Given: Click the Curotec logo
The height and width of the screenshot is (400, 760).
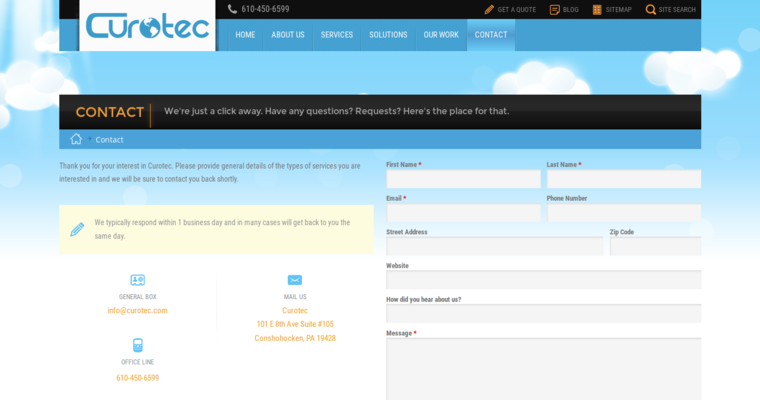Looking at the screenshot, I should click(147, 26).
